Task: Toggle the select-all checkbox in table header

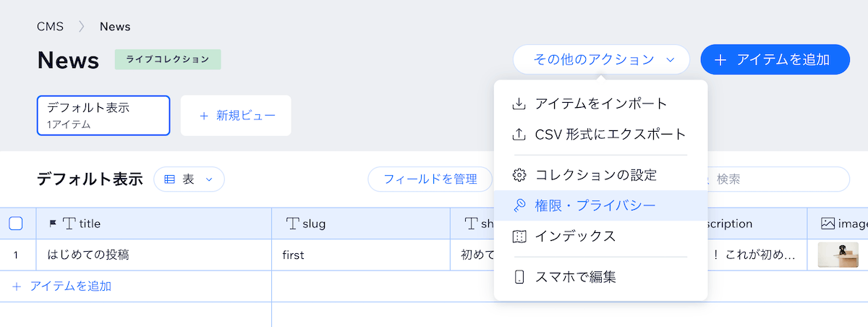Action: [x=16, y=224]
